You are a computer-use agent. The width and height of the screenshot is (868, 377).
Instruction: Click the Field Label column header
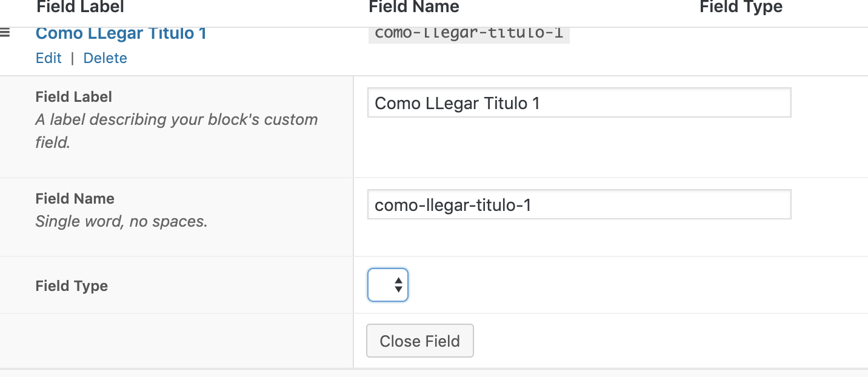point(79,7)
